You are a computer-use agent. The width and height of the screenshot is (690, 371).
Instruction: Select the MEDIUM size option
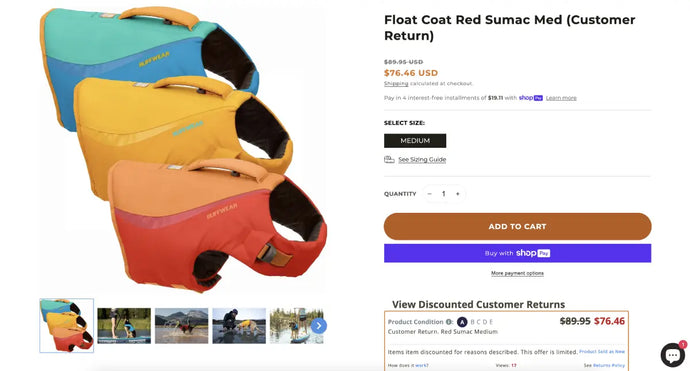click(x=415, y=141)
